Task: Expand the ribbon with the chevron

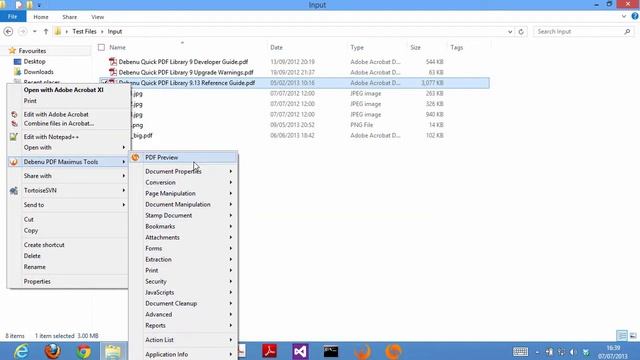Action: [x=624, y=16]
